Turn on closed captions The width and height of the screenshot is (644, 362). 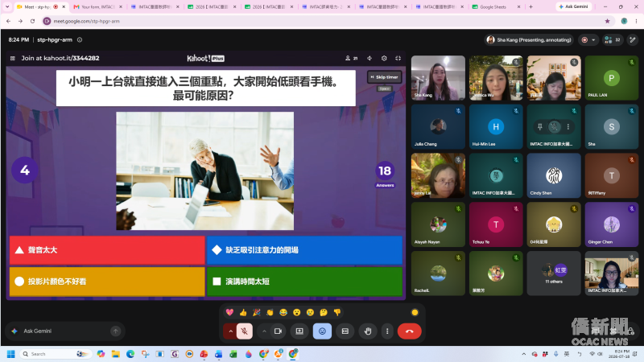(x=345, y=331)
